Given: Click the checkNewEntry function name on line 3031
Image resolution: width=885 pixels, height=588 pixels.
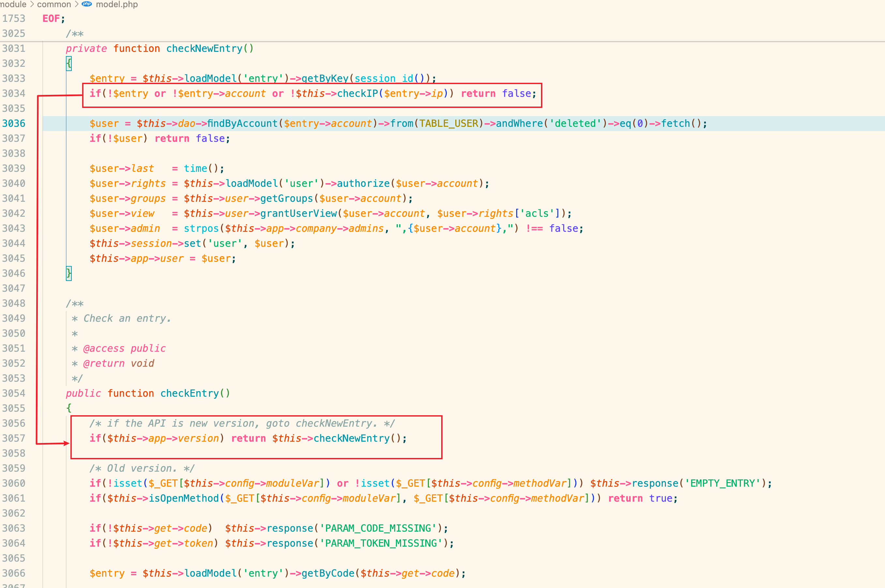Looking at the screenshot, I should point(204,49).
